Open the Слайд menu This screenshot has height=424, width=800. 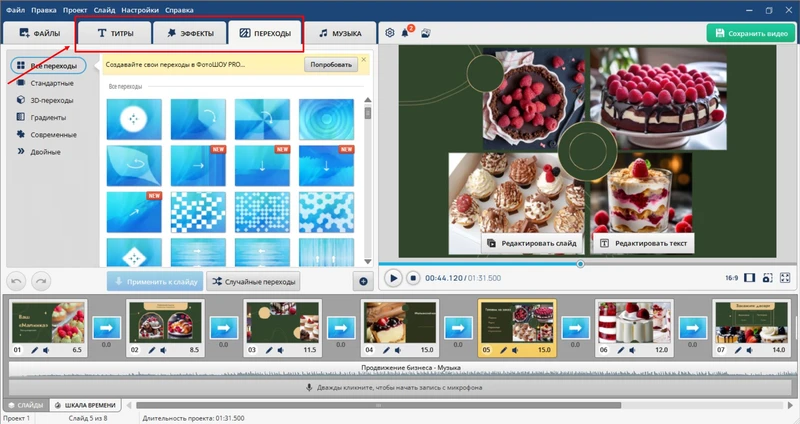[x=104, y=10]
